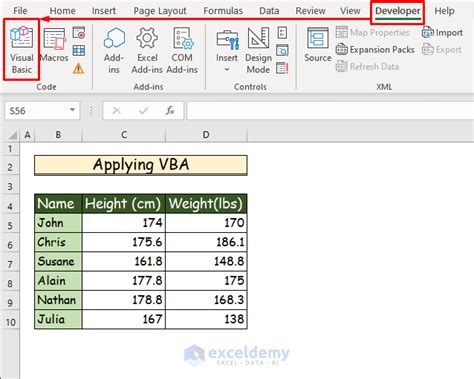
Task: Switch to the Review tab
Action: pos(310,11)
